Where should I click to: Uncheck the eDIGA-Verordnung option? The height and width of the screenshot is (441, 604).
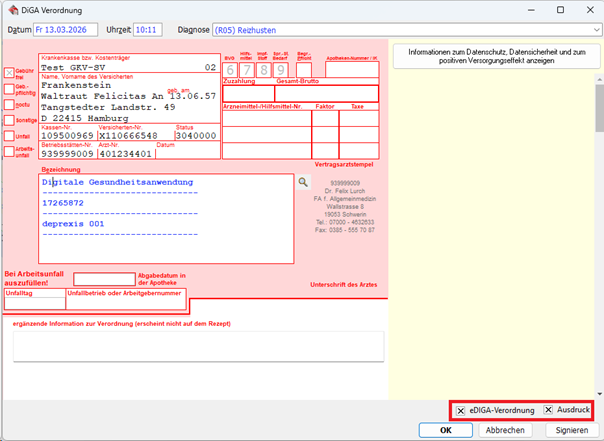[x=461, y=411]
